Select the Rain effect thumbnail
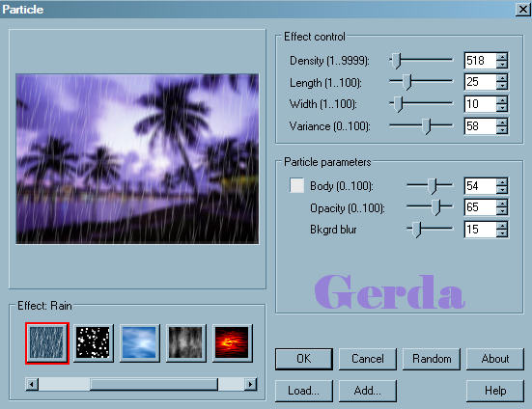Viewport: 532px width, 409px height. [46, 343]
